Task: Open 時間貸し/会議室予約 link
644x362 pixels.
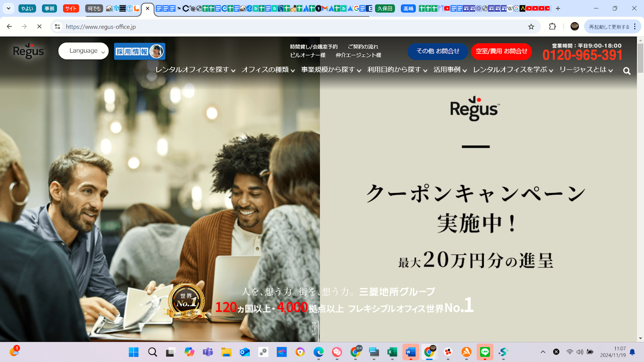Action: coord(314,47)
